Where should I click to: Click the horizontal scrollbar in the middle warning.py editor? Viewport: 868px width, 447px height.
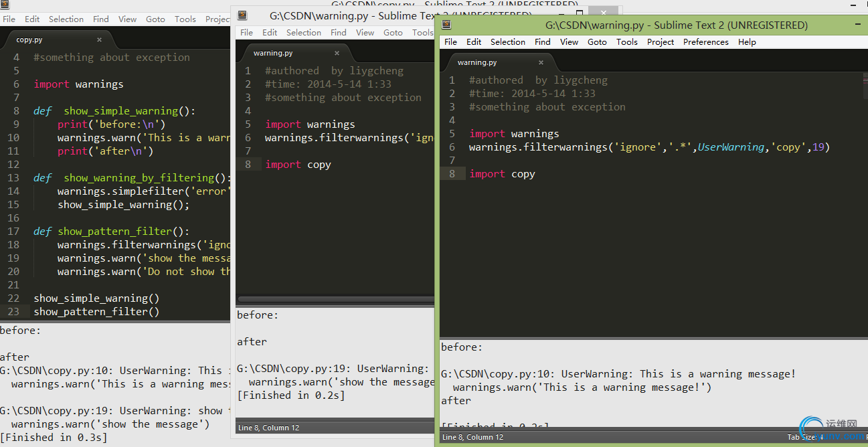coord(337,300)
